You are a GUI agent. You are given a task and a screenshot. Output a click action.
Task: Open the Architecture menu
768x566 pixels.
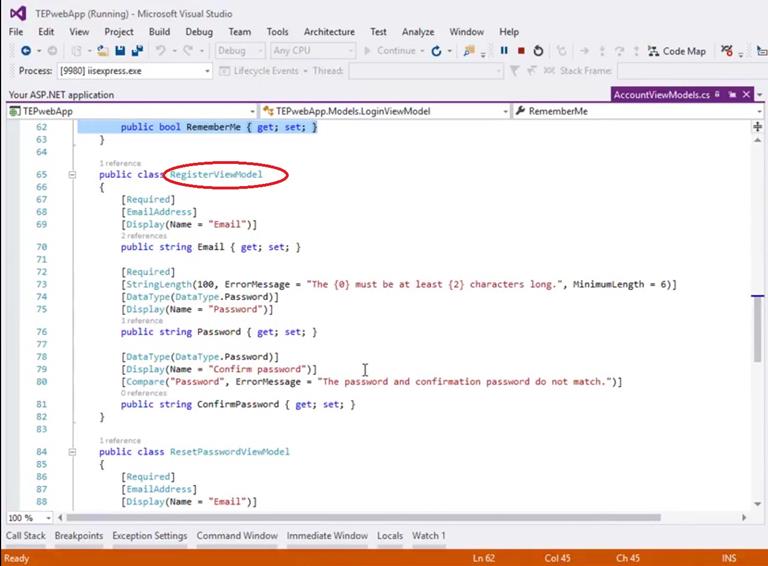pyautogui.click(x=329, y=32)
